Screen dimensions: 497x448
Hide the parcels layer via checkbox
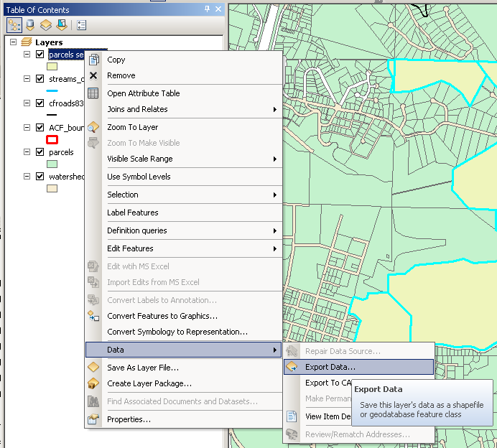40,152
